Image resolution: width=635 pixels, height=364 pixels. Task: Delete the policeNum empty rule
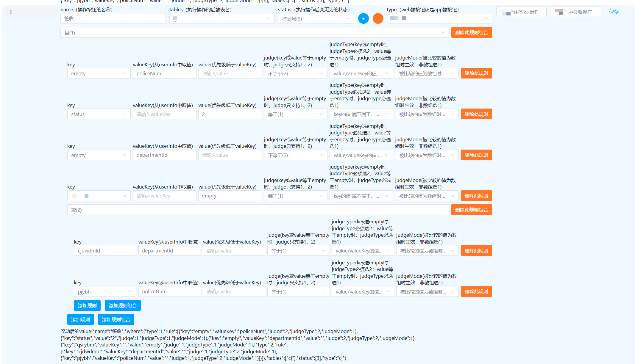click(x=476, y=73)
